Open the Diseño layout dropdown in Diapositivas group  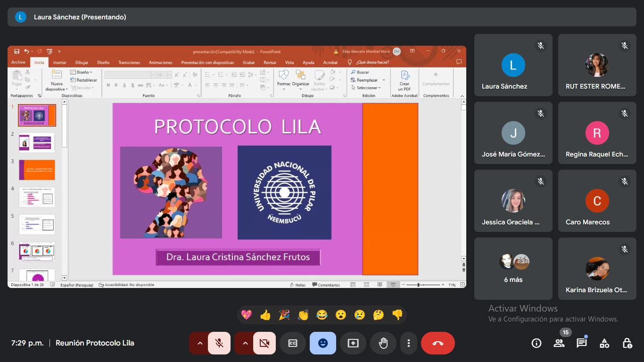(82, 72)
